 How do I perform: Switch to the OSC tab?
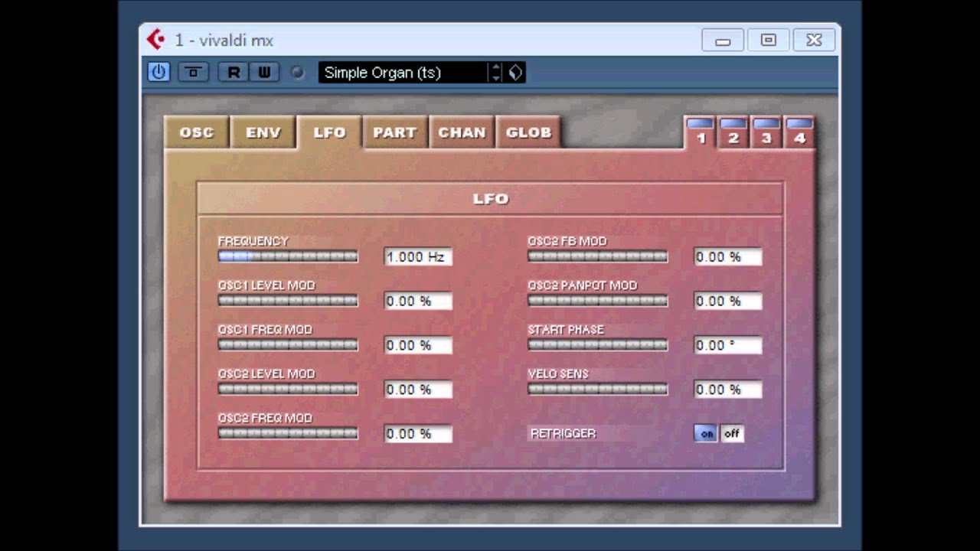pyautogui.click(x=197, y=132)
